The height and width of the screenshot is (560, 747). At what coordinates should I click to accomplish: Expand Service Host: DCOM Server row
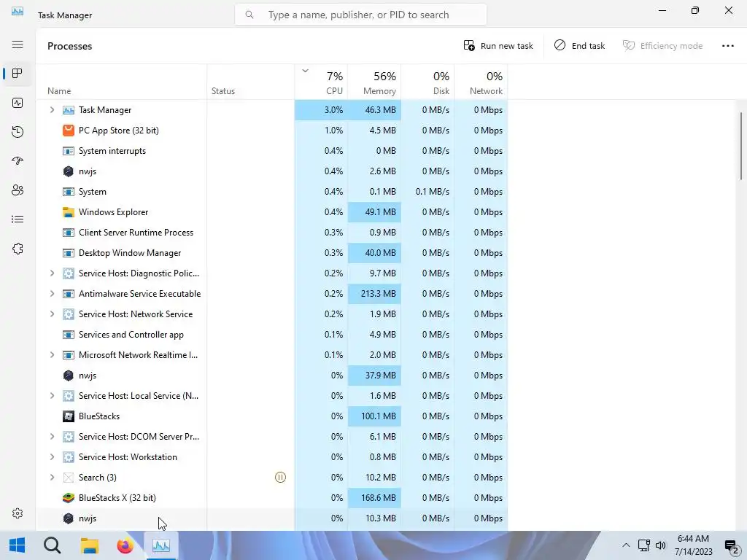pos(52,437)
